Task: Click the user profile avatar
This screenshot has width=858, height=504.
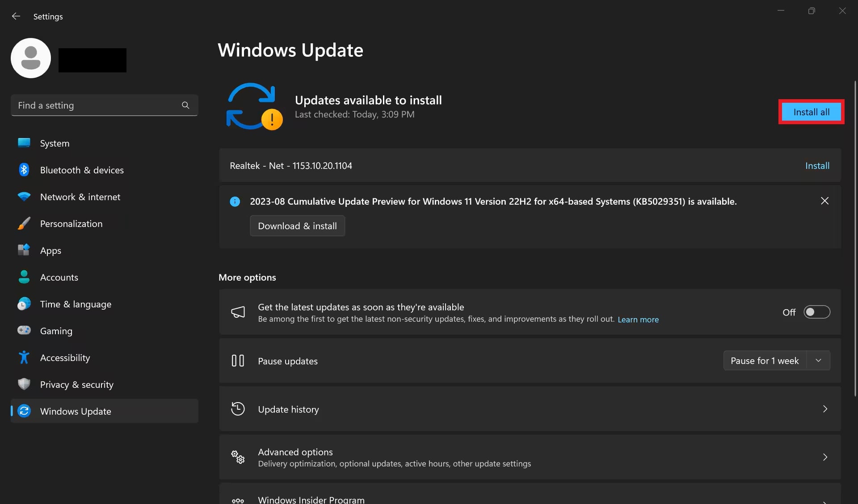Action: click(31, 58)
